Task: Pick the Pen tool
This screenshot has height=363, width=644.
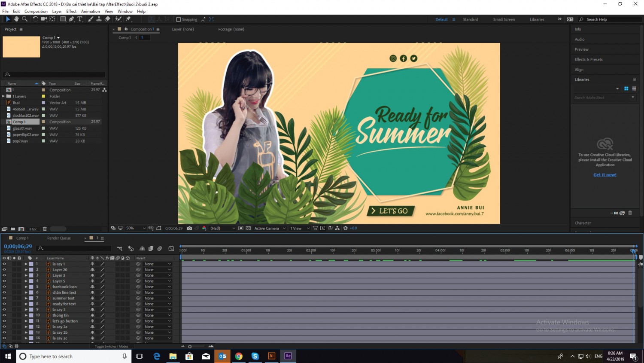Action: [x=71, y=19]
